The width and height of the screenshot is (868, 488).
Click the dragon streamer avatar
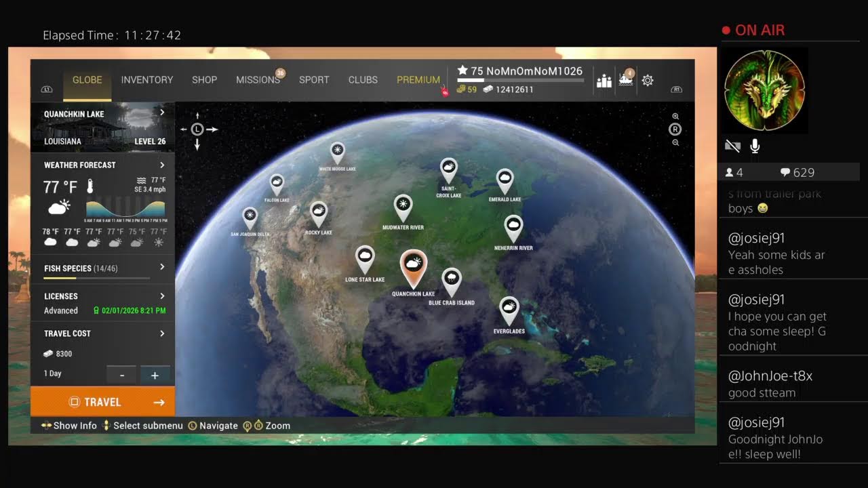764,91
